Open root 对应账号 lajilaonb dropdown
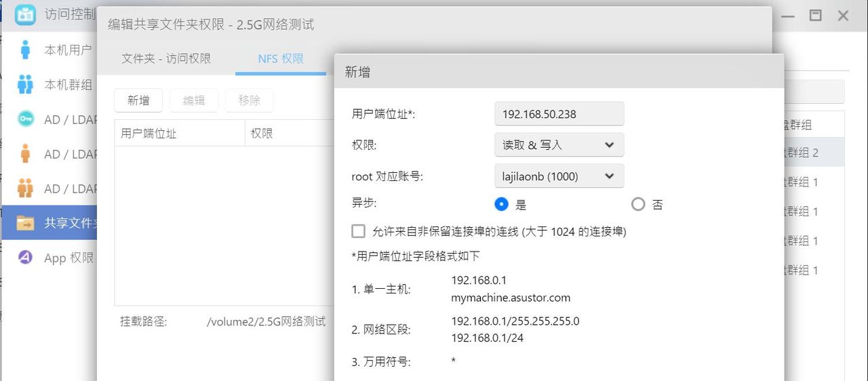 click(559, 176)
